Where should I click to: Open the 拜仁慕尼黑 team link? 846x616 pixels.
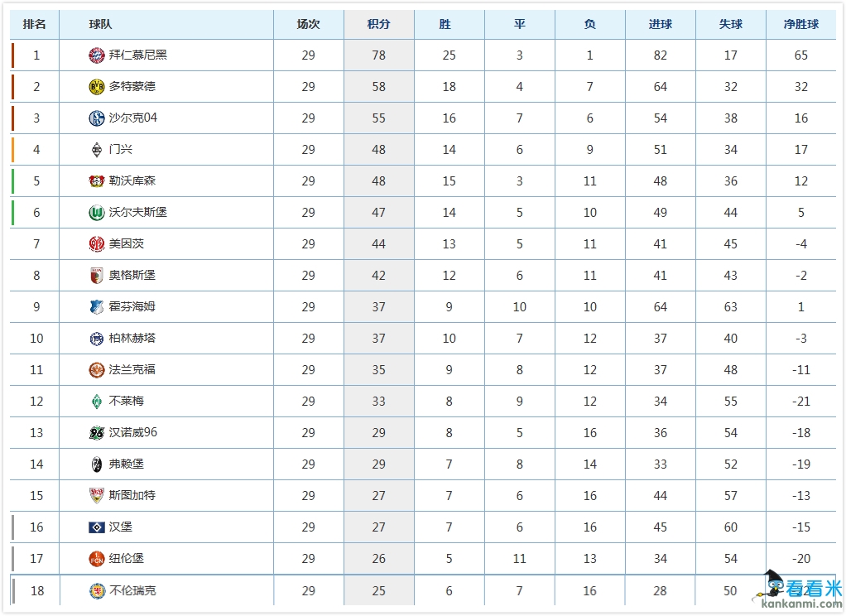point(138,55)
